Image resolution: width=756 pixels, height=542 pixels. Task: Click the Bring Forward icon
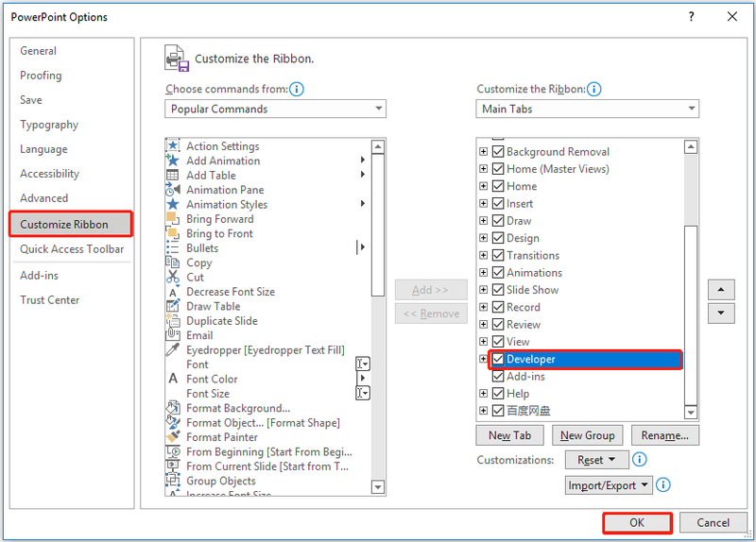click(x=173, y=219)
